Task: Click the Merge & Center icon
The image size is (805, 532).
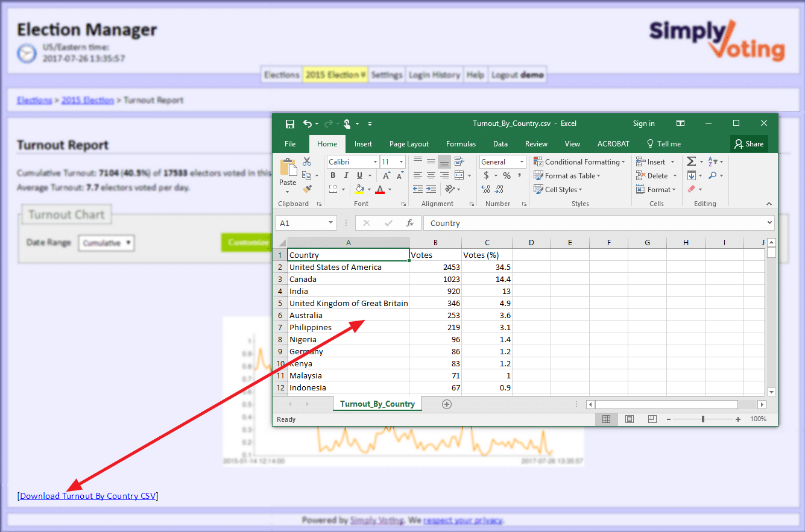Action: 459,175
